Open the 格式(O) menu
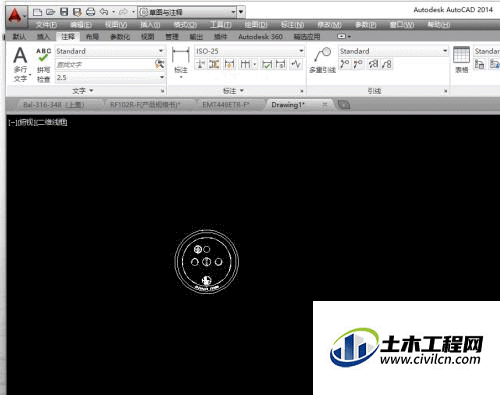Image resolution: width=500 pixels, height=395 pixels. tap(185, 25)
